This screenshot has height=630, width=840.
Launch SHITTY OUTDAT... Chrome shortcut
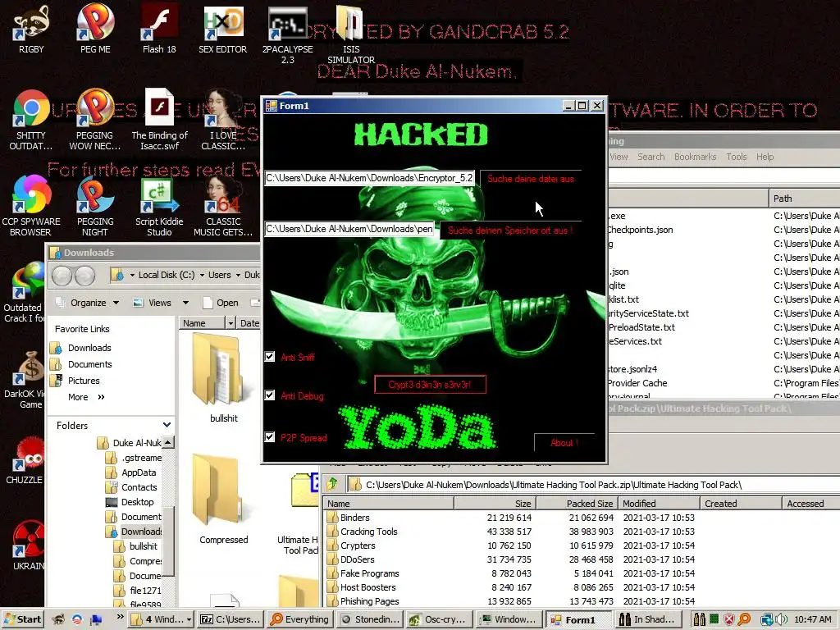(31, 120)
